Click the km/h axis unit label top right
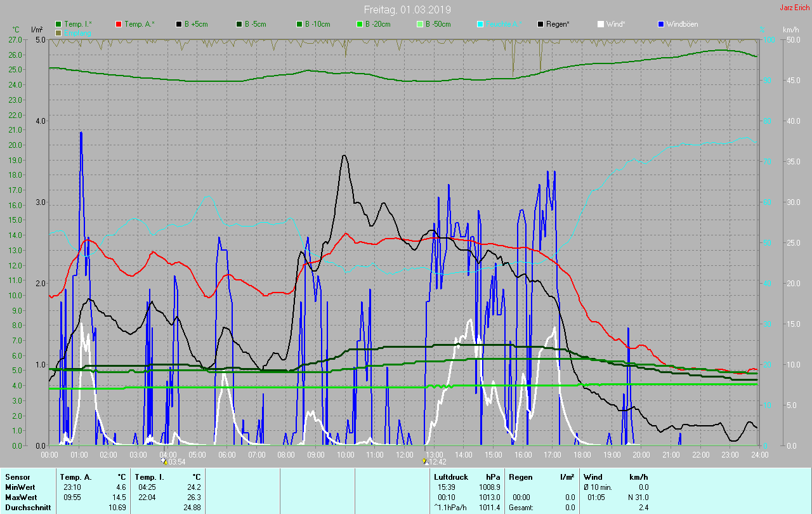This screenshot has width=812, height=514. click(x=790, y=30)
